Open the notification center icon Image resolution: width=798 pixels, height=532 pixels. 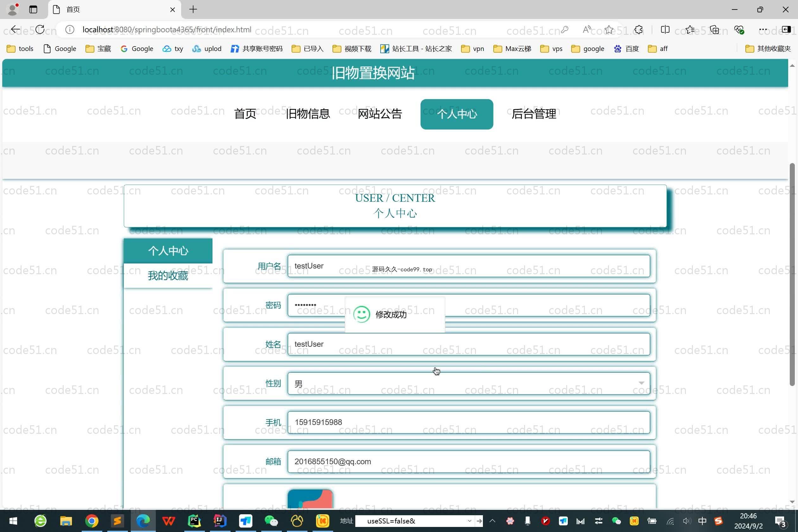pyautogui.click(x=781, y=522)
